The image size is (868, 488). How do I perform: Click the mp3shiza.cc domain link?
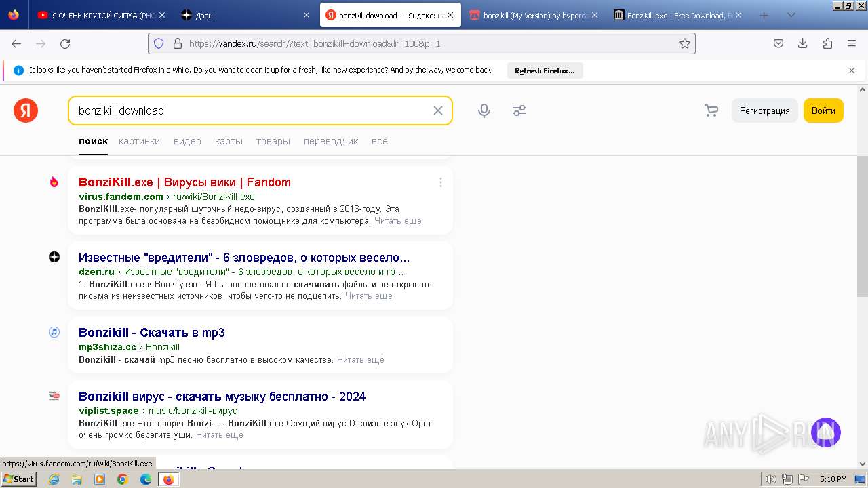(x=107, y=347)
